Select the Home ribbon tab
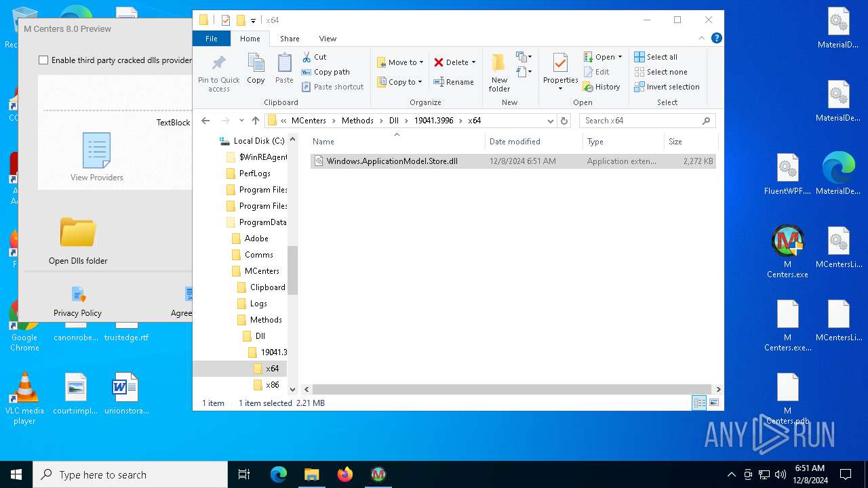This screenshot has height=488, width=868. (250, 39)
